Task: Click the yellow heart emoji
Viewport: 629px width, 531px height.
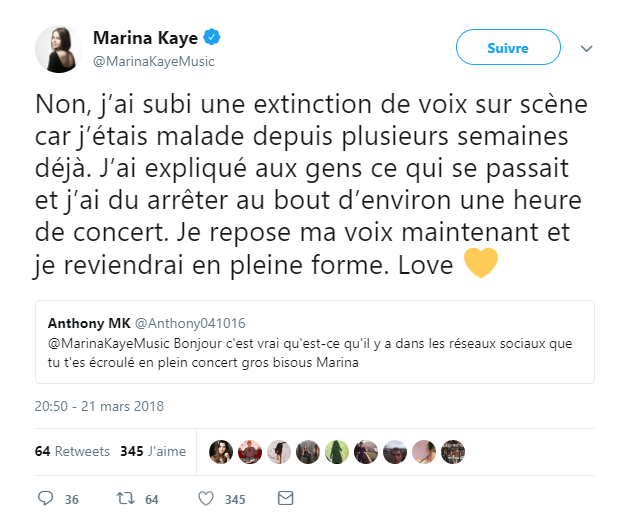Action: 481,266
